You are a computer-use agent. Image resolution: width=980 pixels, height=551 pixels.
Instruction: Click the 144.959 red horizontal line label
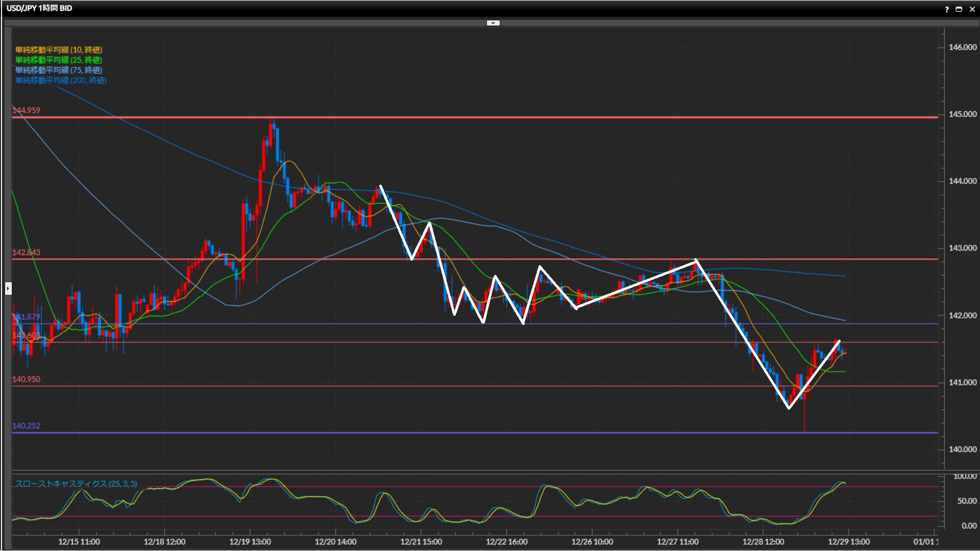click(x=26, y=110)
